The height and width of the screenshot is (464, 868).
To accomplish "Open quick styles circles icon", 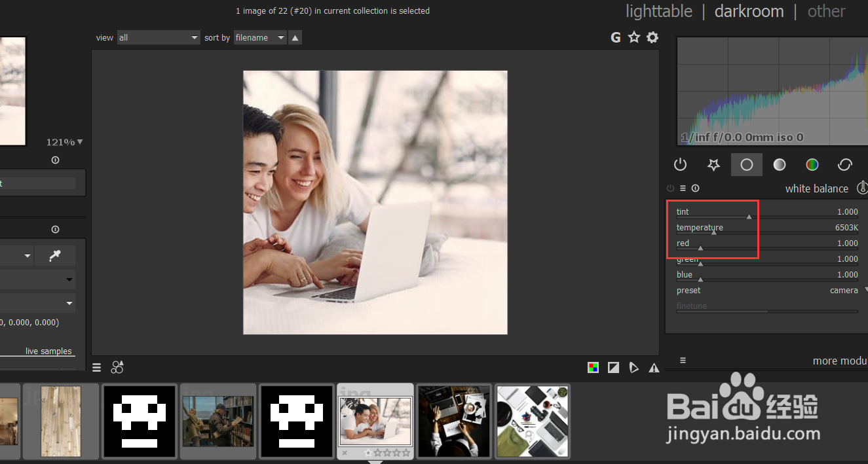I will (117, 367).
